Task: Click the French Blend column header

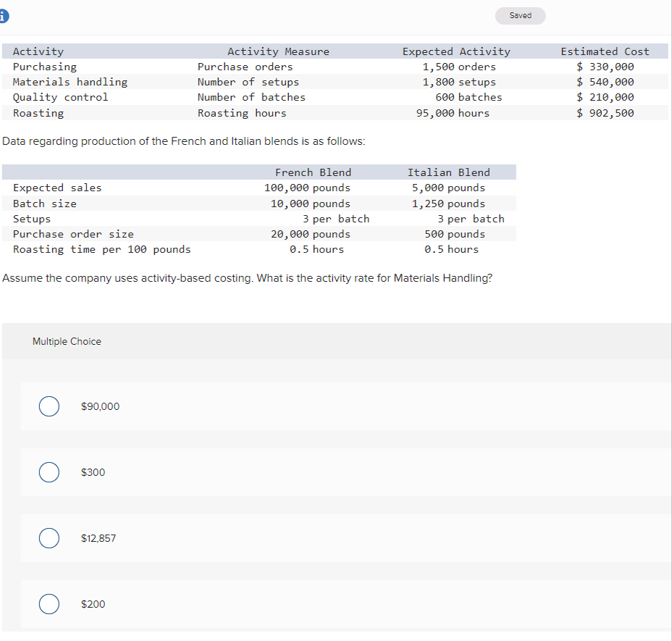Action: 313,172
